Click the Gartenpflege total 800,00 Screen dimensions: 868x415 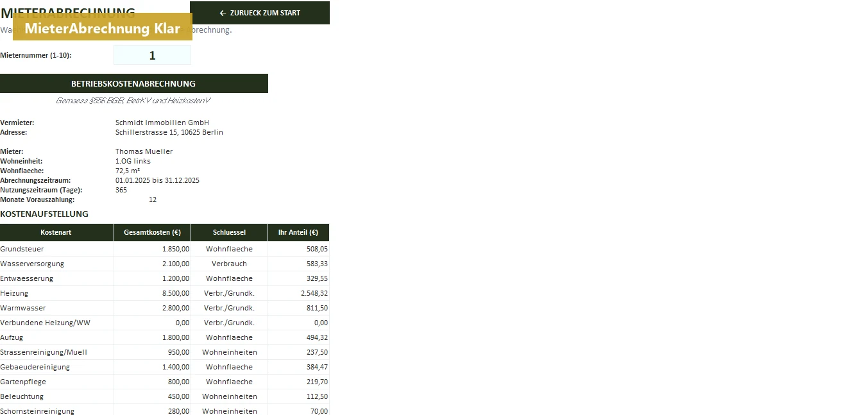pyautogui.click(x=178, y=382)
